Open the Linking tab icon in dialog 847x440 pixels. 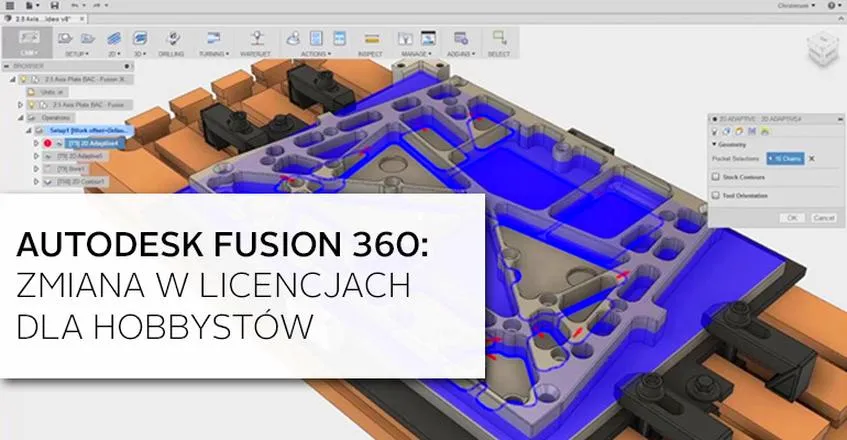[765, 131]
